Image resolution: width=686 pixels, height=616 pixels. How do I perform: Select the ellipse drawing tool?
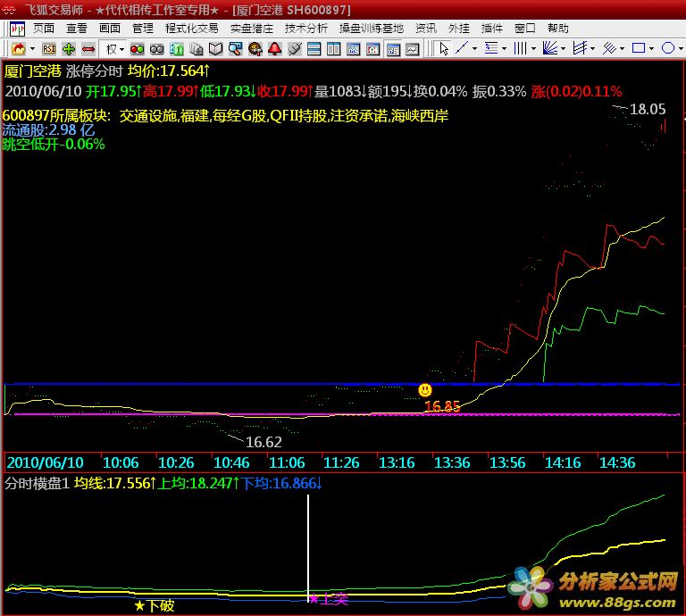coord(669,48)
